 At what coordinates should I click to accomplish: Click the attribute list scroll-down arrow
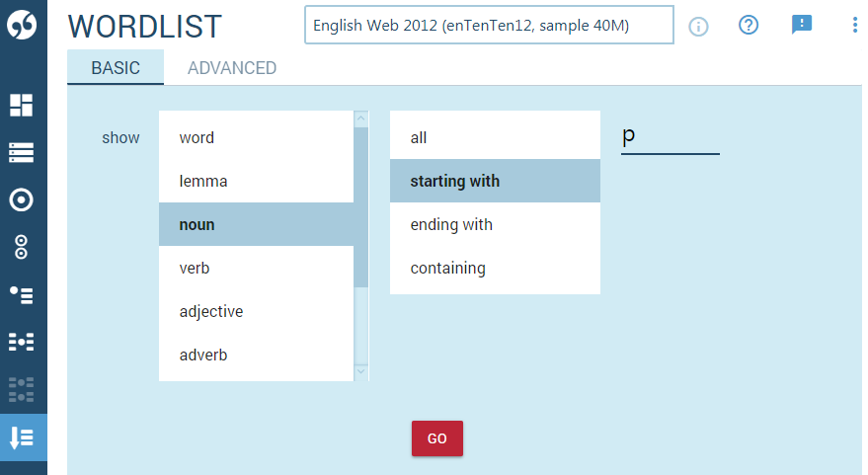(360, 370)
